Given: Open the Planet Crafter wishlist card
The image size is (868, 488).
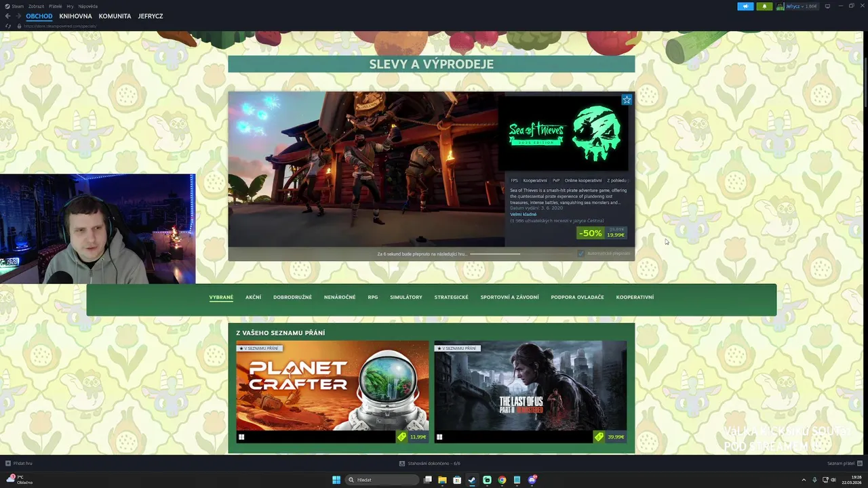Looking at the screenshot, I should point(332,392).
